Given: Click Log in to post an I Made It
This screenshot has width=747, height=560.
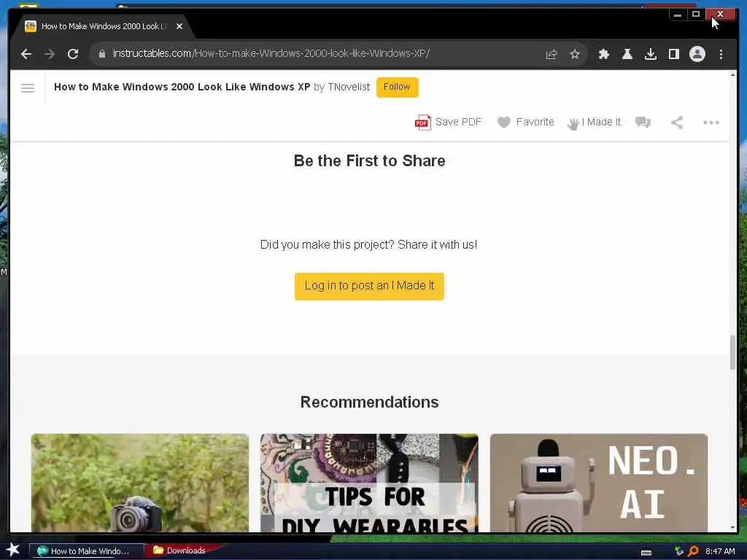Looking at the screenshot, I should click(369, 286).
